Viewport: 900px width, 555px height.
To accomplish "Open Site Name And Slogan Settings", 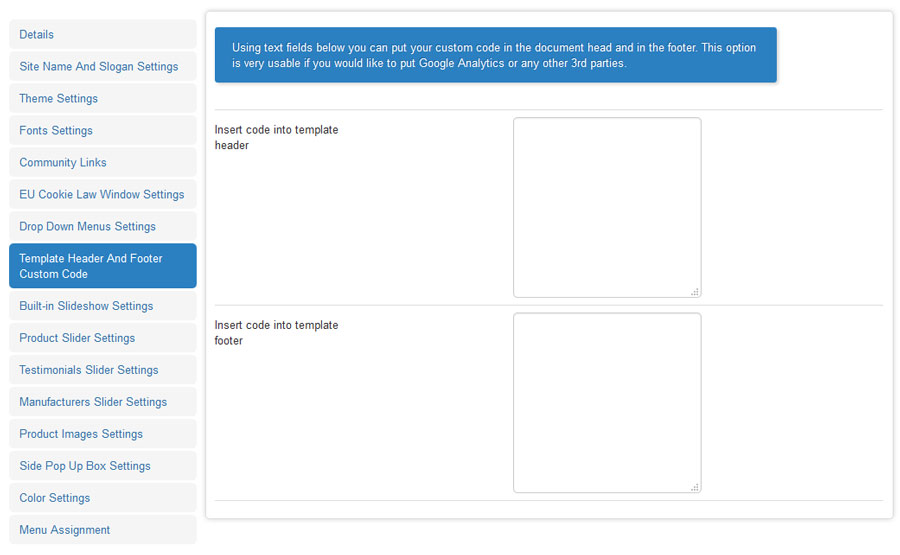I will pos(103,67).
